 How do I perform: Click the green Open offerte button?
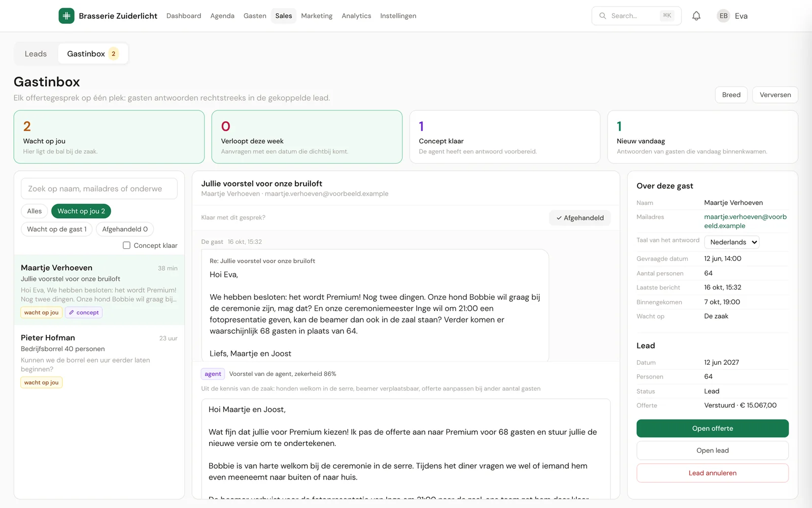[713, 428]
